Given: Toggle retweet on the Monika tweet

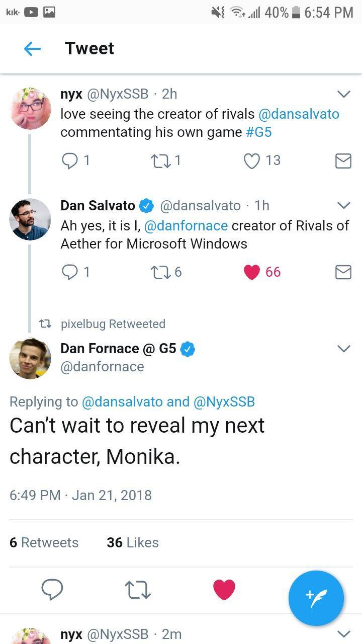Looking at the screenshot, I should tap(137, 589).
